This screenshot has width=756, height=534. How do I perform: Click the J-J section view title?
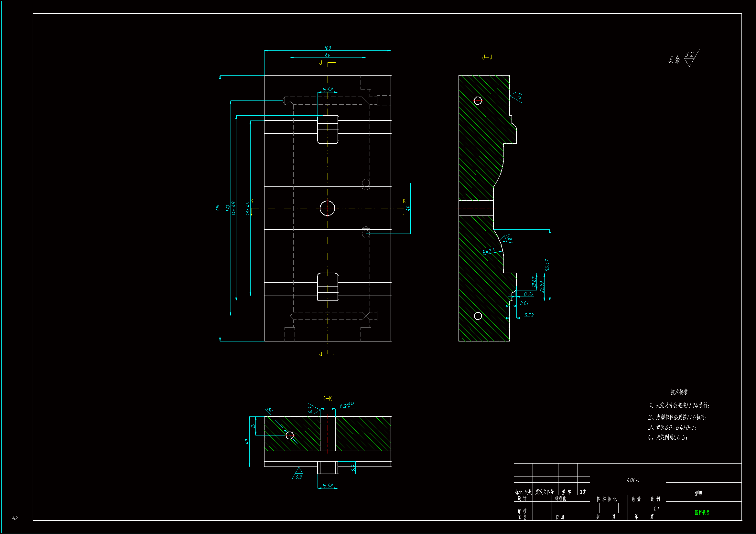point(487,57)
